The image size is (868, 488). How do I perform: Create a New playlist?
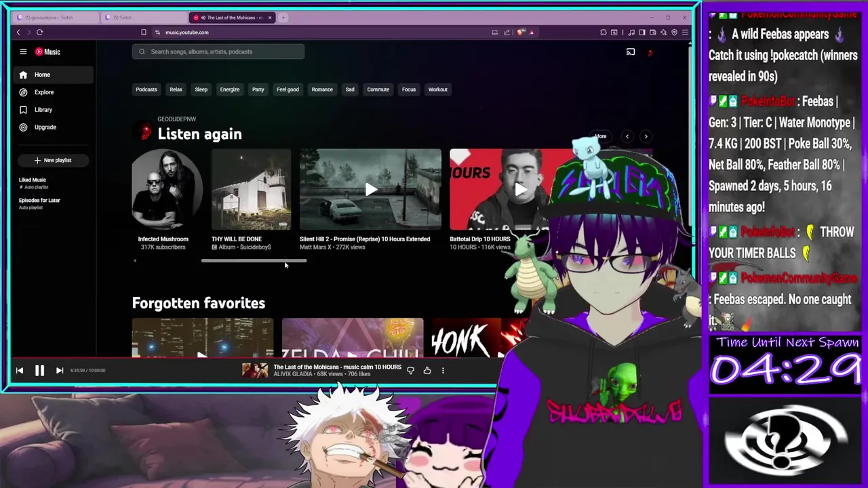[x=53, y=160]
